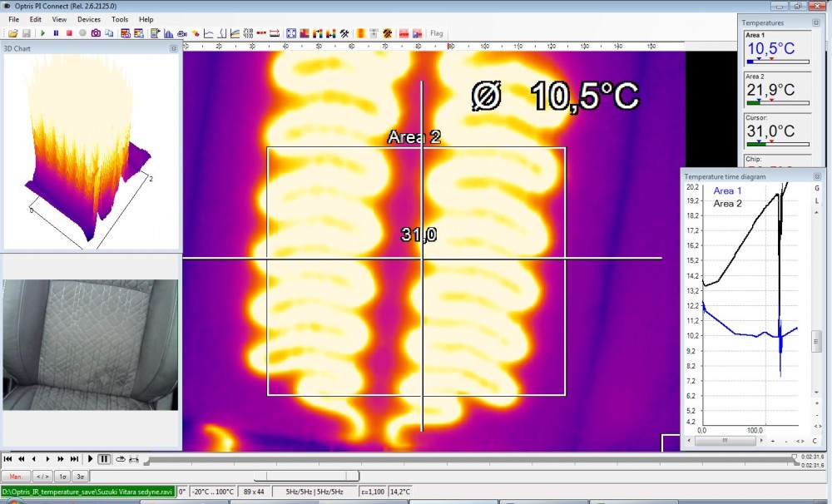This screenshot has height=504, width=832.
Task: Click the Save disk icon in toolbar
Action: (27, 33)
